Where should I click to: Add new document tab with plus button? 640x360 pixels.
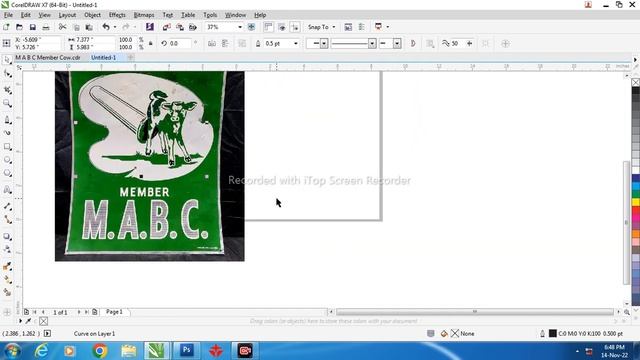click(130, 58)
